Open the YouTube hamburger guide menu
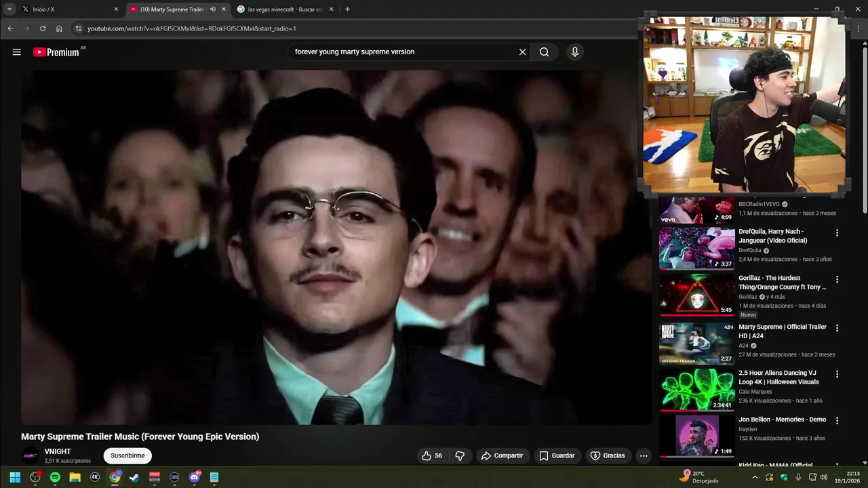The height and width of the screenshot is (488, 868). point(17,52)
